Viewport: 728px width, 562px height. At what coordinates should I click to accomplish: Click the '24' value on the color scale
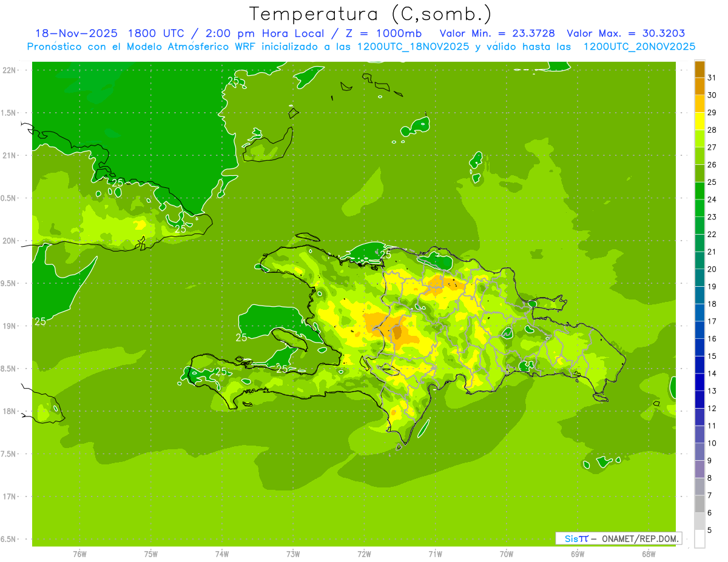pos(712,199)
